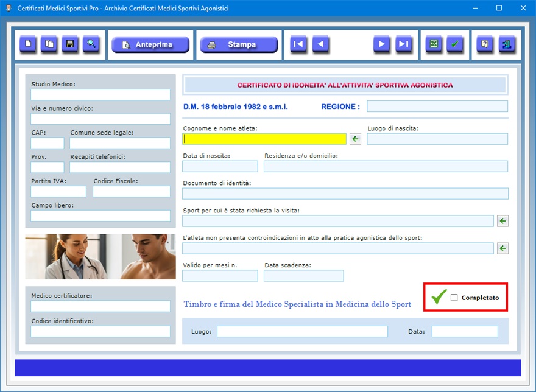This screenshot has width=536, height=392.
Task: Advance to the next record
Action: tap(382, 44)
